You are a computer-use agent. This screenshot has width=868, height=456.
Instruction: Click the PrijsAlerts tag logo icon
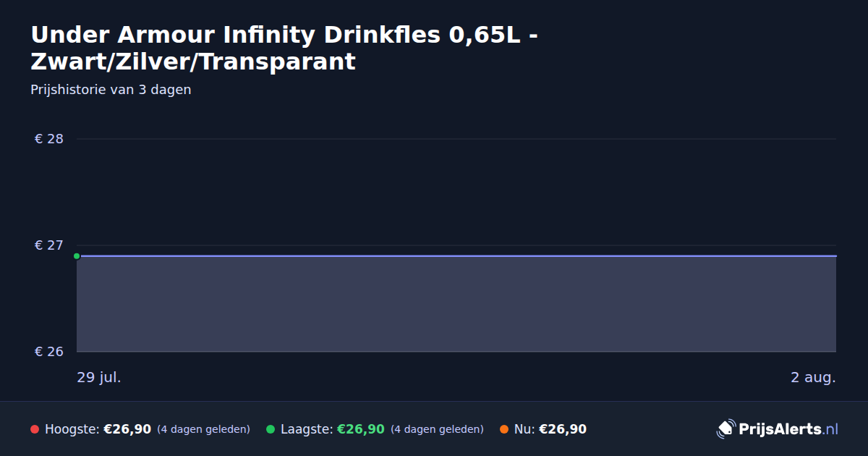[x=726, y=429]
